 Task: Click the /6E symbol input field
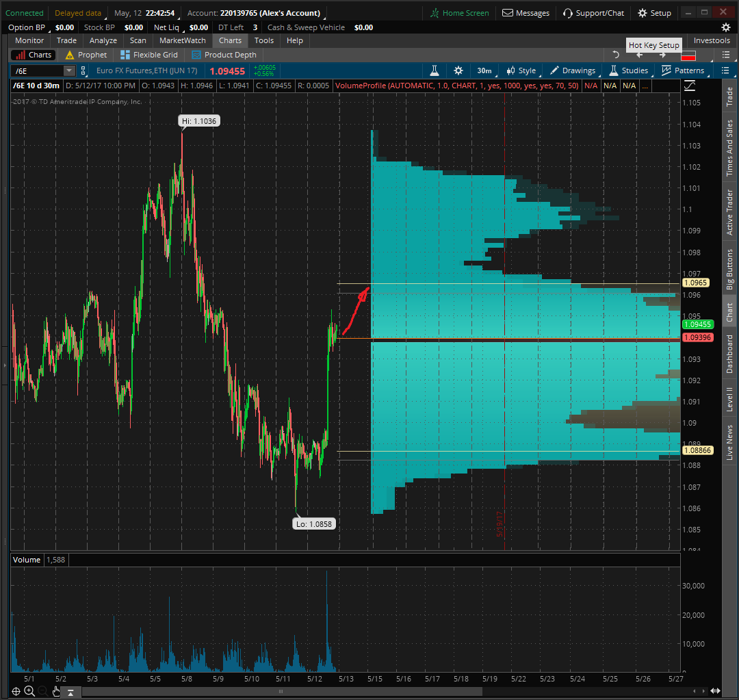[38, 70]
